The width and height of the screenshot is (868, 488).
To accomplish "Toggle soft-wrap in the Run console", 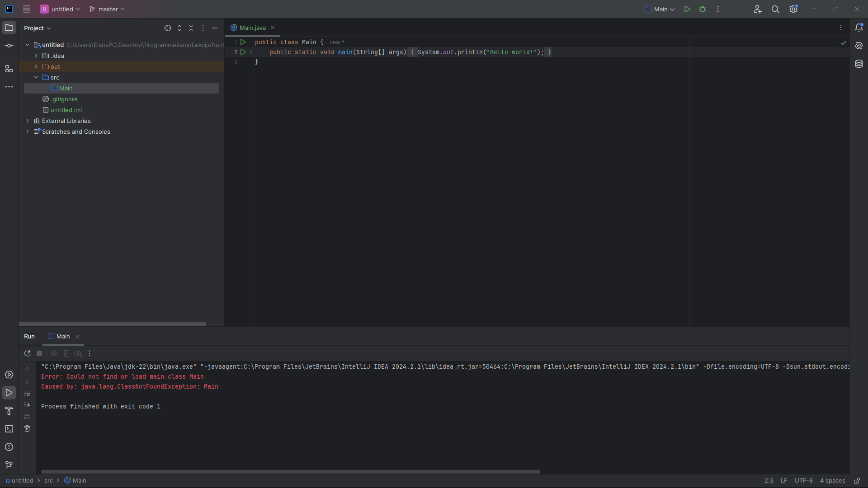I will point(27,394).
